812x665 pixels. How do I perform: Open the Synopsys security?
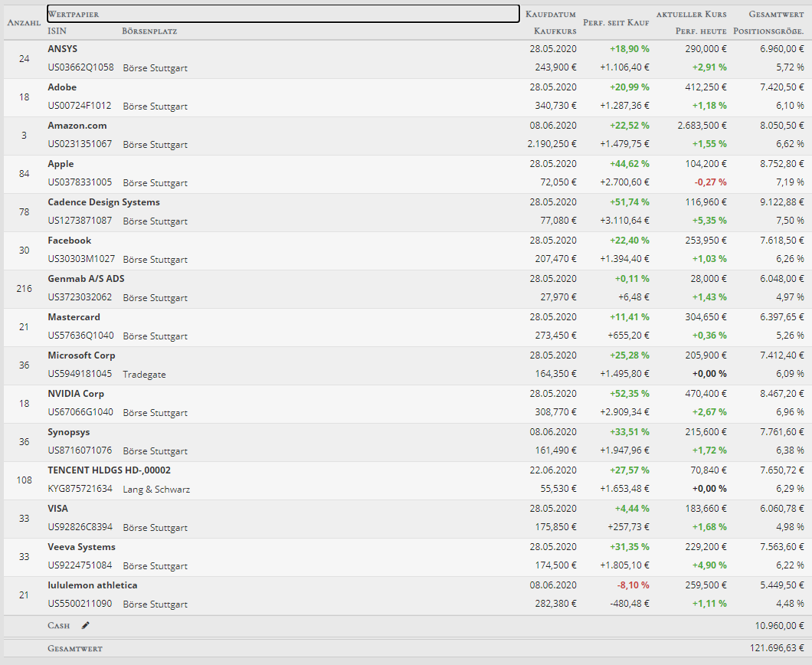pyautogui.click(x=68, y=432)
